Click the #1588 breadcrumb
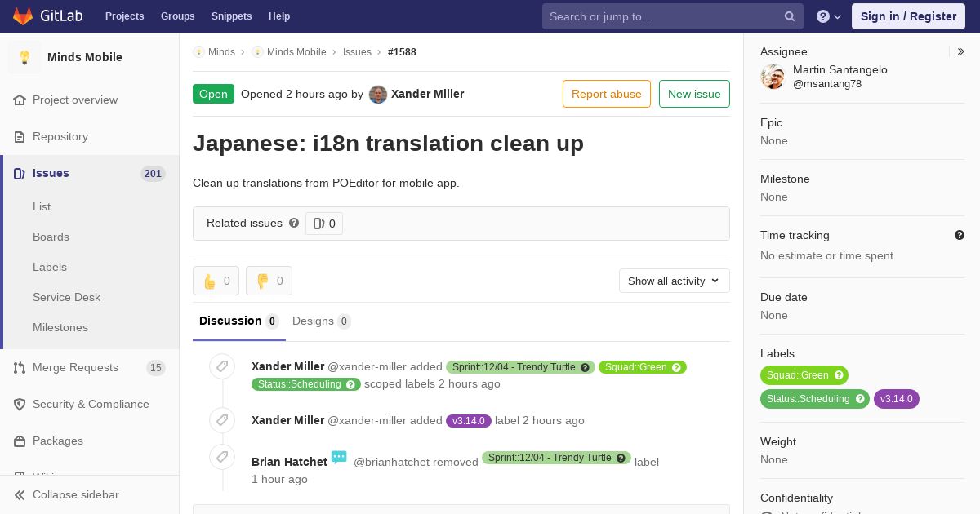Image resolution: width=980 pixels, height=514 pixels. [x=402, y=52]
